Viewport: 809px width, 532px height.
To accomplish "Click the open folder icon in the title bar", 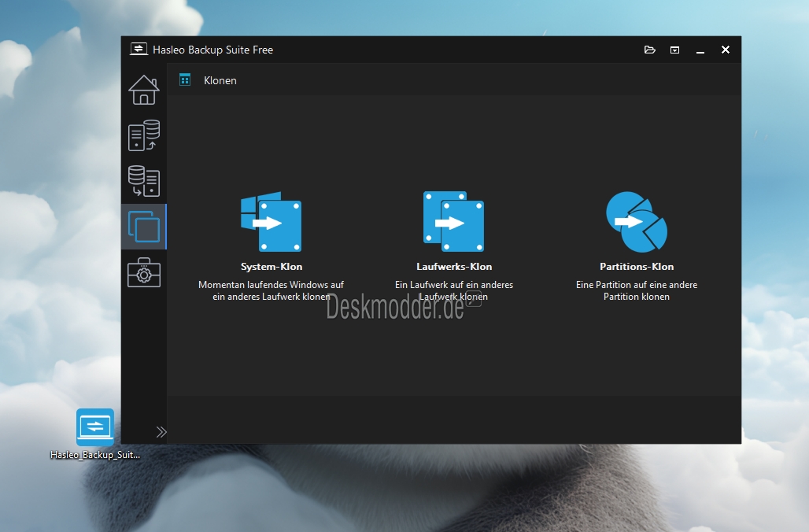I will pyautogui.click(x=650, y=50).
